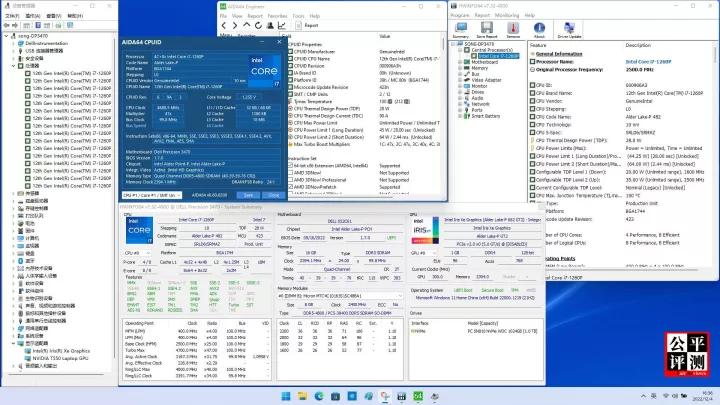Click Report label in AIDA64 toolbar
This screenshot has height=405, width=720.
tap(311, 26)
